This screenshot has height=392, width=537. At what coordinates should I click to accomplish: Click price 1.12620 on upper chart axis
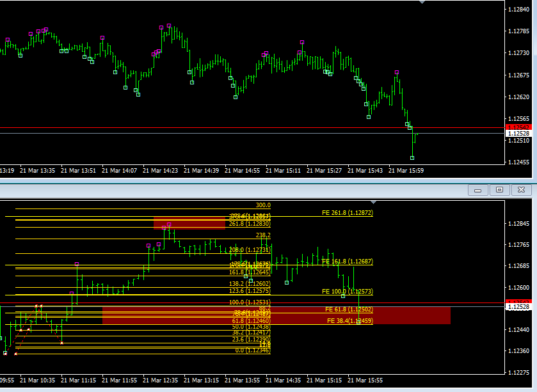click(518, 97)
